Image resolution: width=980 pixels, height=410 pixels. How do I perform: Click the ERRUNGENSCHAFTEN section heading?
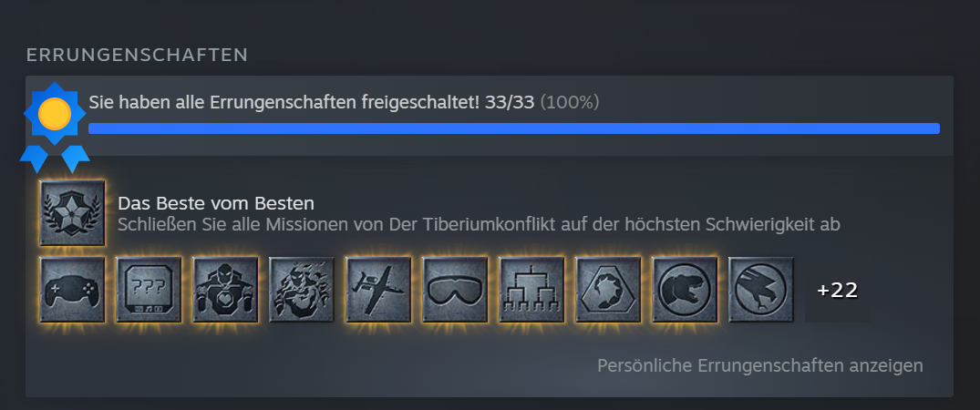[137, 55]
